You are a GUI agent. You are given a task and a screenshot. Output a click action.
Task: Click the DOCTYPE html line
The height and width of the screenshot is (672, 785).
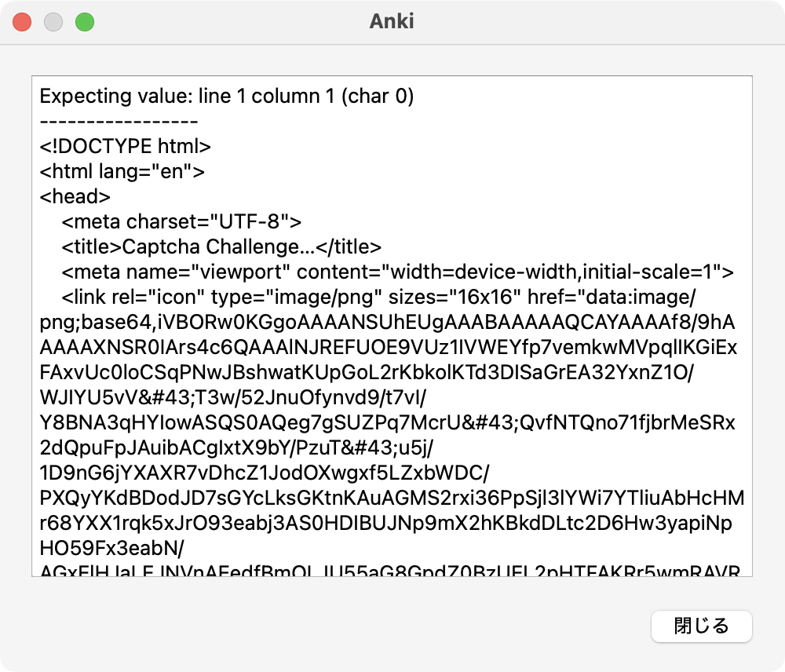126,147
